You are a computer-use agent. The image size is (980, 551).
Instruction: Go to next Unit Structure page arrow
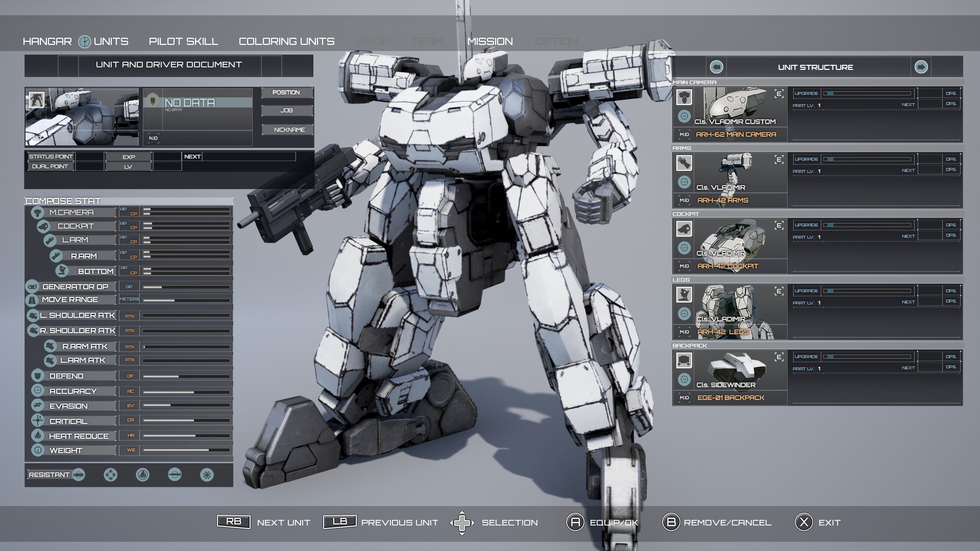coord(921,67)
